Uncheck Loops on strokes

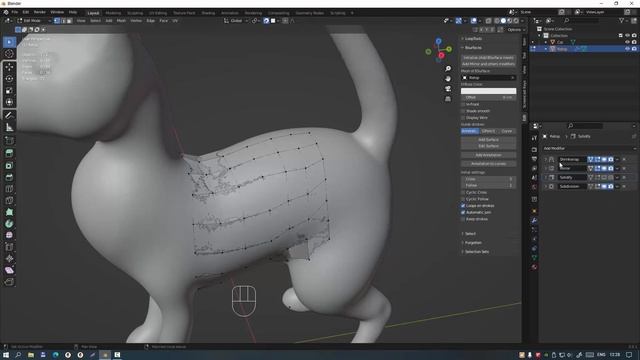click(x=463, y=206)
